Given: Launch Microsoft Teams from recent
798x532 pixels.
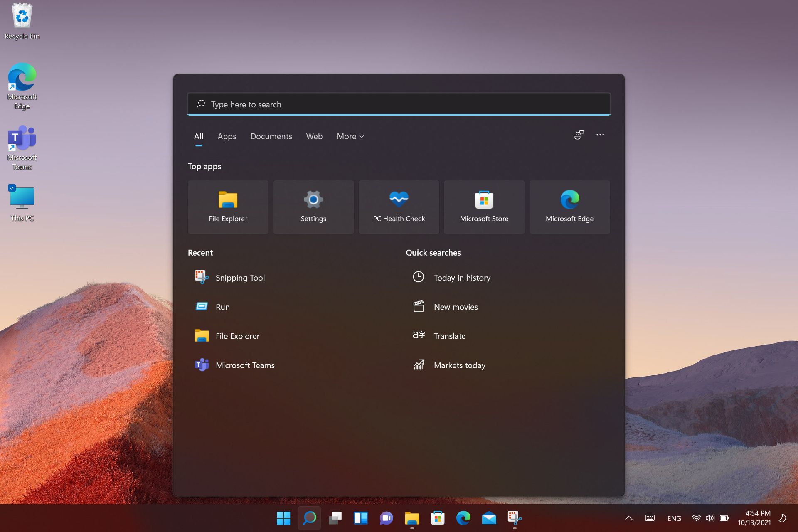Looking at the screenshot, I should pyautogui.click(x=245, y=365).
